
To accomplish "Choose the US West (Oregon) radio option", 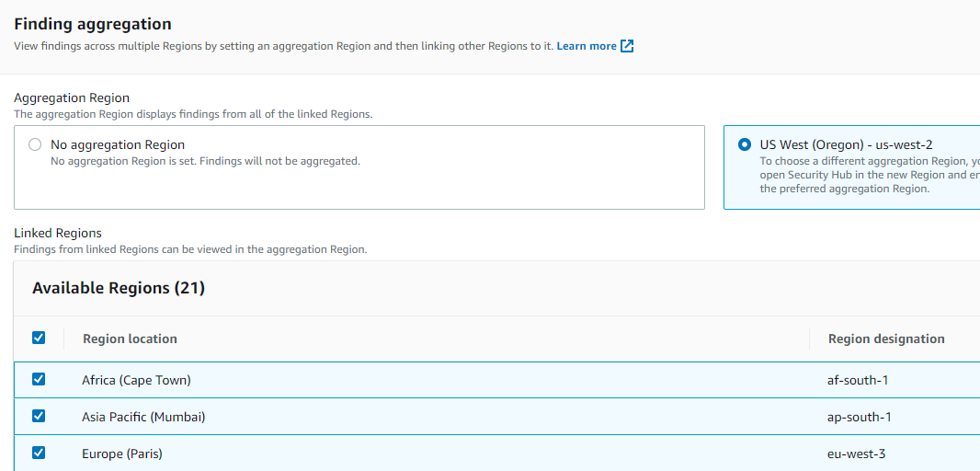I will (x=745, y=144).
